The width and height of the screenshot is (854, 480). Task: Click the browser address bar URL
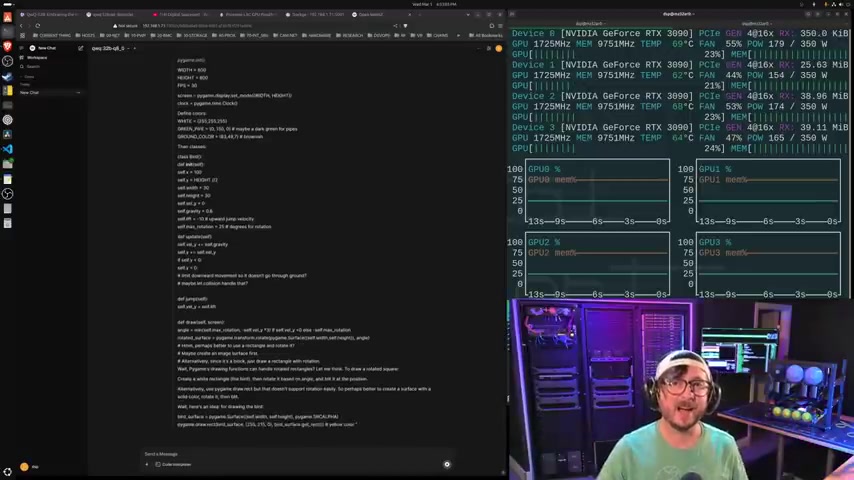197,26
